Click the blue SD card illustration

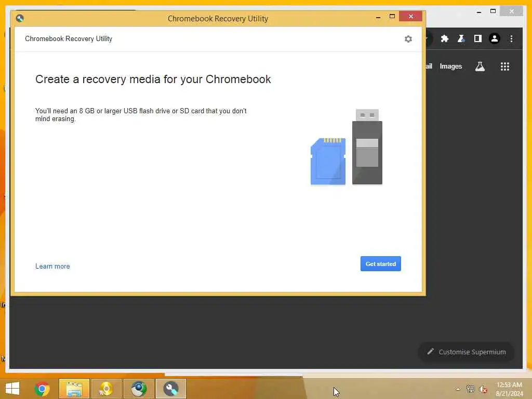point(328,162)
